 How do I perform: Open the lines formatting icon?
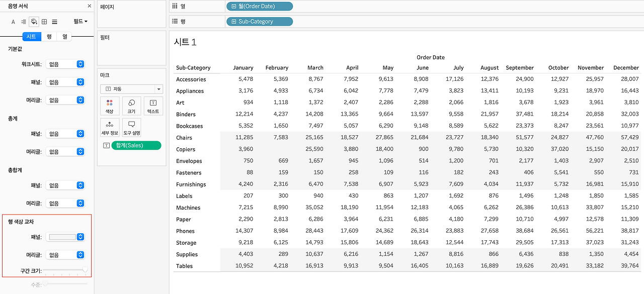(54, 22)
